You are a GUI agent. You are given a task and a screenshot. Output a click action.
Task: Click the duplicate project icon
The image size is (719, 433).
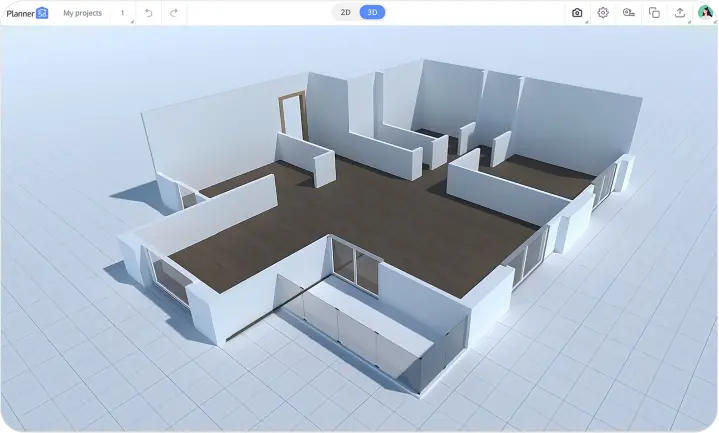pos(654,13)
